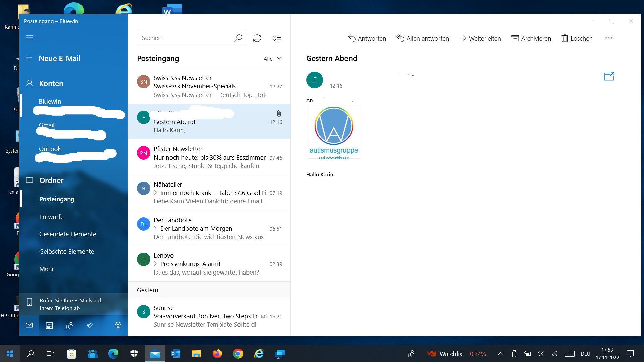The width and height of the screenshot is (644, 362).
Task: Click the Löschen trash button
Action: click(577, 38)
